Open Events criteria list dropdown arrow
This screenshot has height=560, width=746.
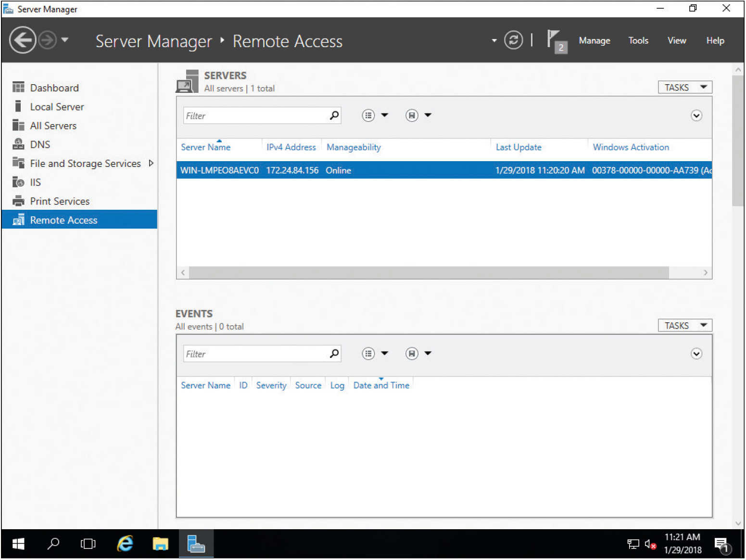[385, 353]
